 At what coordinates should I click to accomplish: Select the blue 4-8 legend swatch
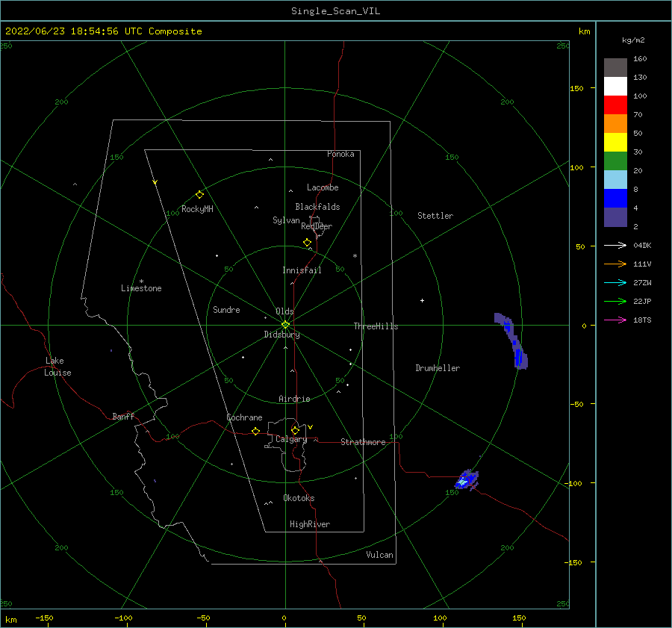tap(615, 198)
